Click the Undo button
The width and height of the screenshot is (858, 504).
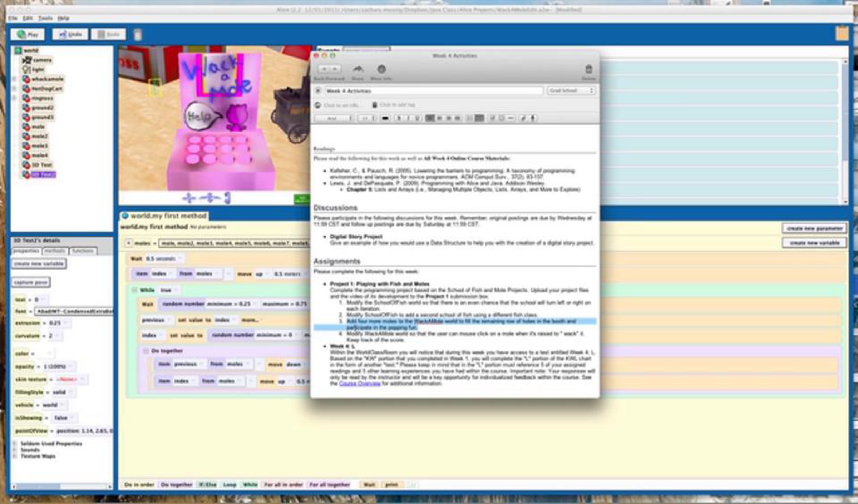(70, 34)
